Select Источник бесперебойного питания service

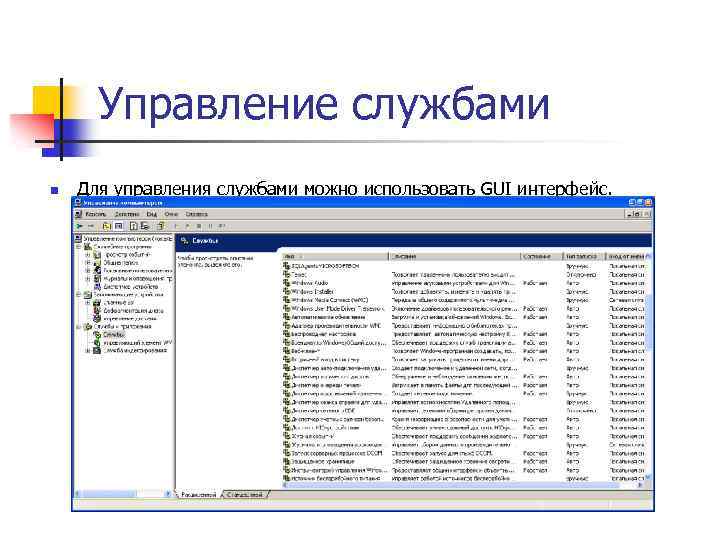click(464, 478)
